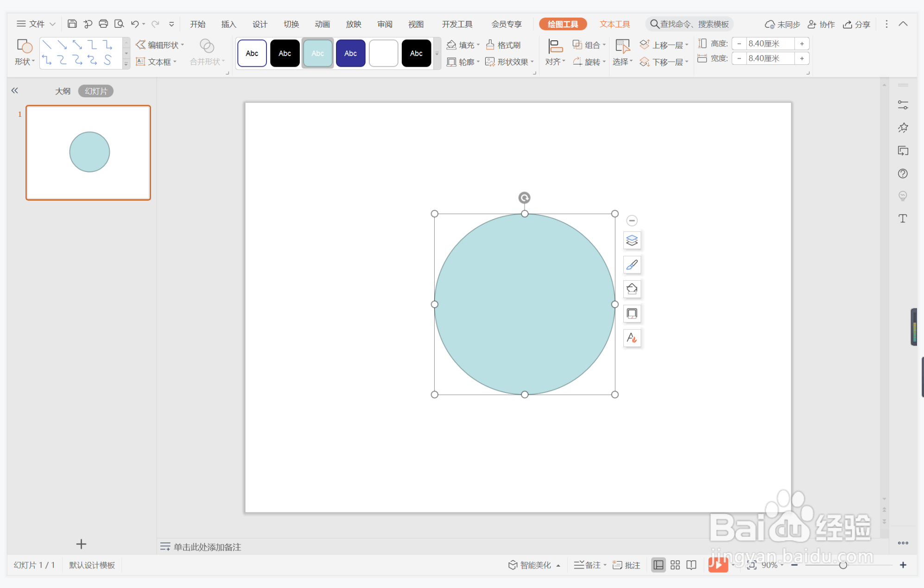Click the search commands box
Viewport: 924px width, 588px height.
(x=690, y=24)
